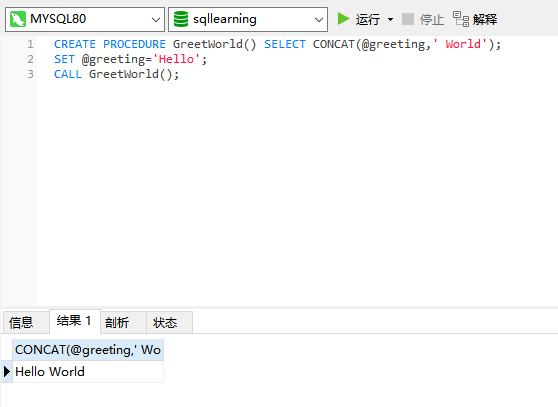This screenshot has width=558, height=407.
Task: Select the 结果 1 tab
Action: pyautogui.click(x=75, y=321)
